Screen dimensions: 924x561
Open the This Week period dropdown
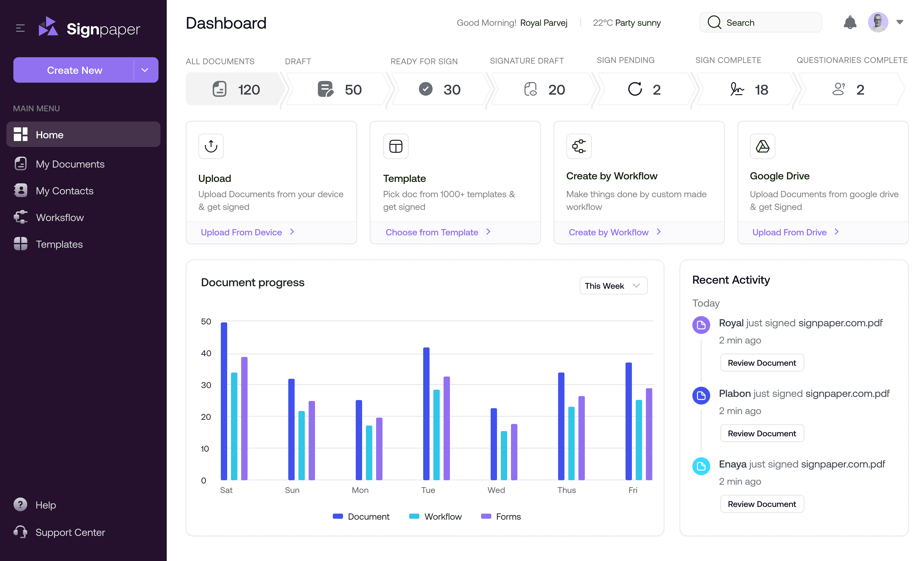[x=613, y=285]
